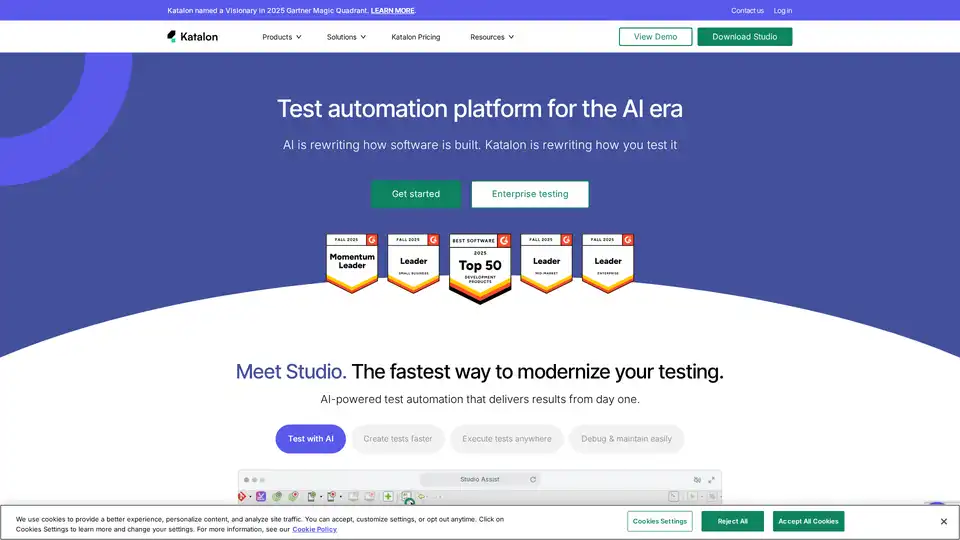Click the Leader Small Business badge
Screen dimensions: 960x540
(413, 263)
